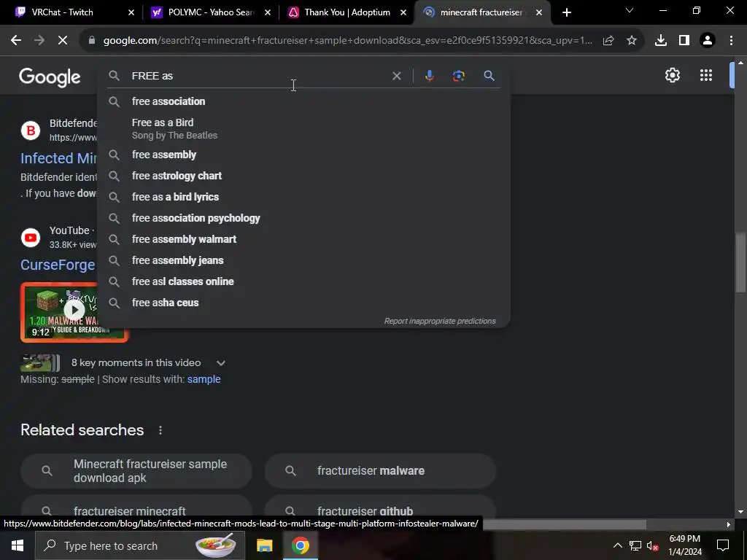Screen dimensions: 747x560
Task: Close the POLYMC Yahoo Search tab
Action: click(x=268, y=12)
